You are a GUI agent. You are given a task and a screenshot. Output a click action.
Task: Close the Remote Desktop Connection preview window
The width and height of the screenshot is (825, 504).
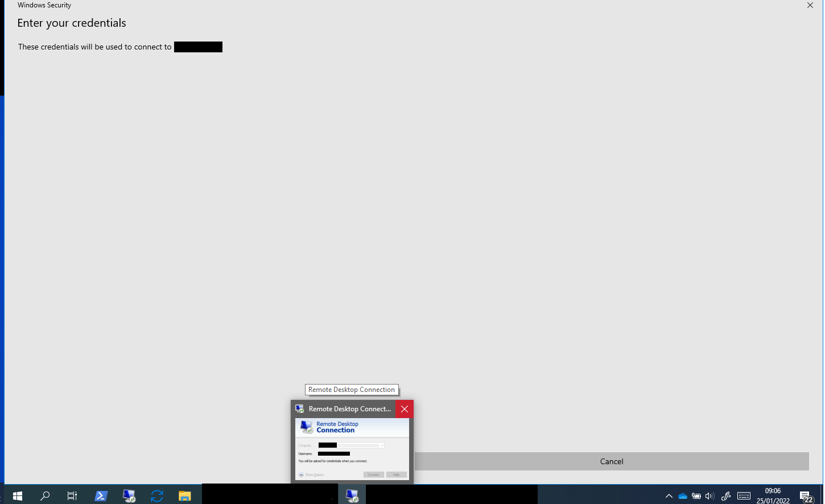(x=405, y=409)
